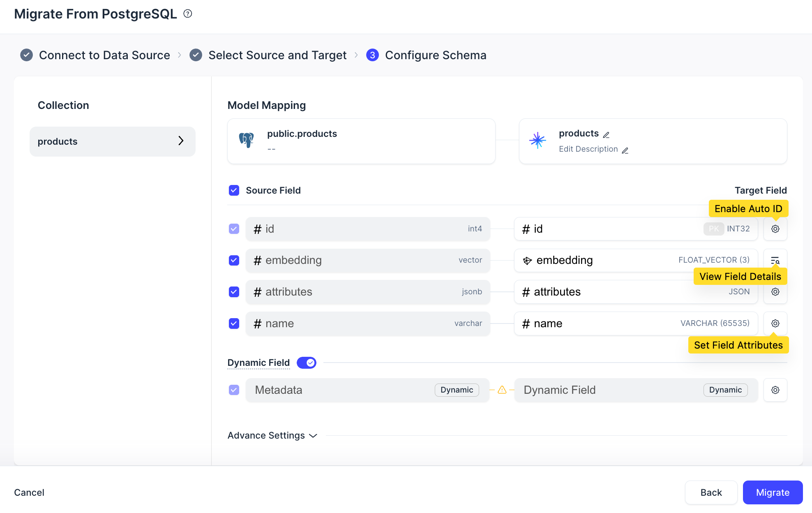Viewport: 812px width, 513px height.
Task: Toggle the select-all Source Field checkbox
Action: (x=234, y=190)
